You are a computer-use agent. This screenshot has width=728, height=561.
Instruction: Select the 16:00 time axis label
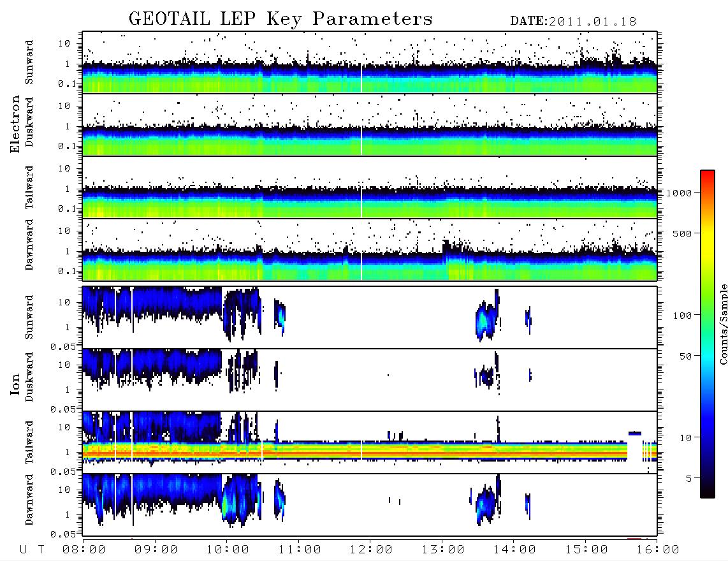[658, 550]
